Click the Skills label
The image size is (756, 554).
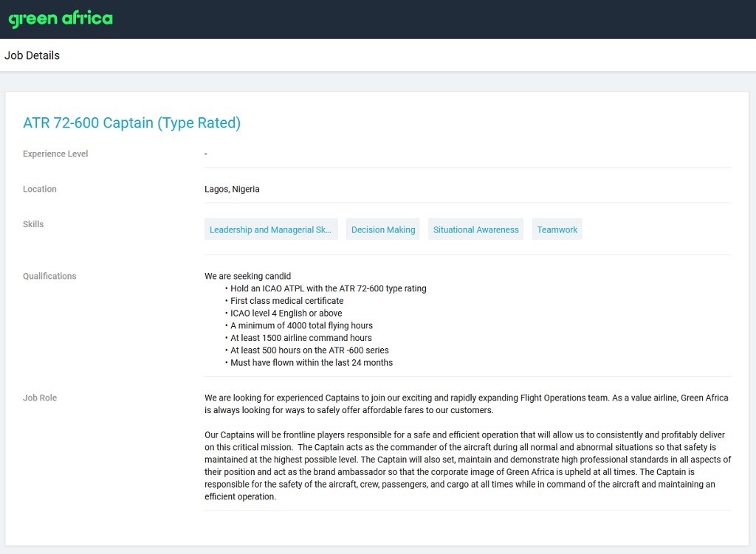click(33, 224)
